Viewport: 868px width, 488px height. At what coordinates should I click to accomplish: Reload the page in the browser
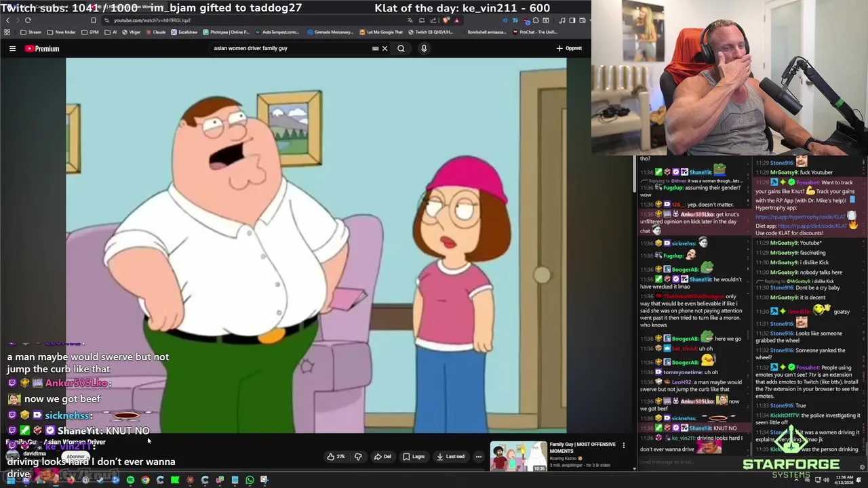click(x=28, y=20)
